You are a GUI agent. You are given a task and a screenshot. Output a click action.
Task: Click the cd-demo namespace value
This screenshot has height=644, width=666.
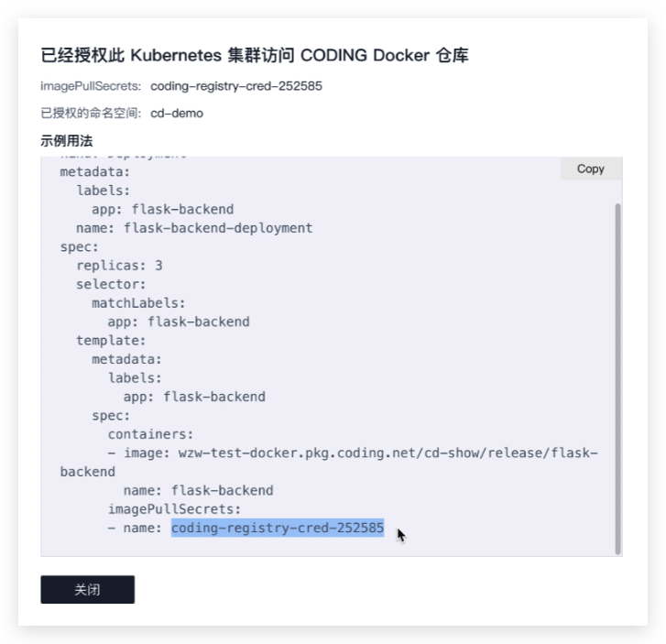[x=177, y=114]
